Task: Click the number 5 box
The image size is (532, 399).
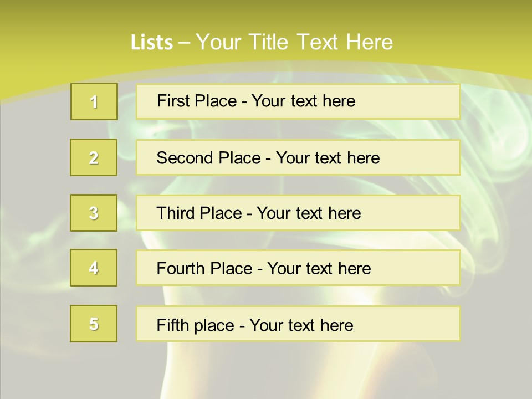Action: click(x=94, y=324)
